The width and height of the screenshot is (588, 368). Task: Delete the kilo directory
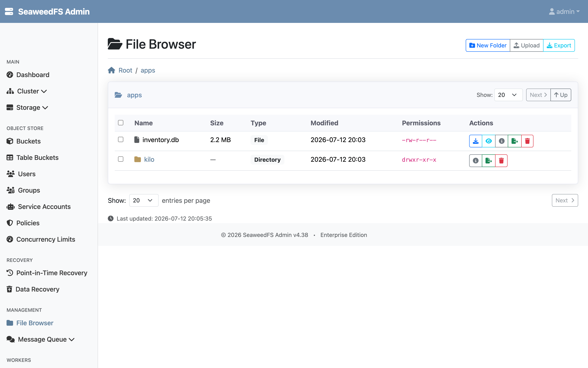coord(501,161)
